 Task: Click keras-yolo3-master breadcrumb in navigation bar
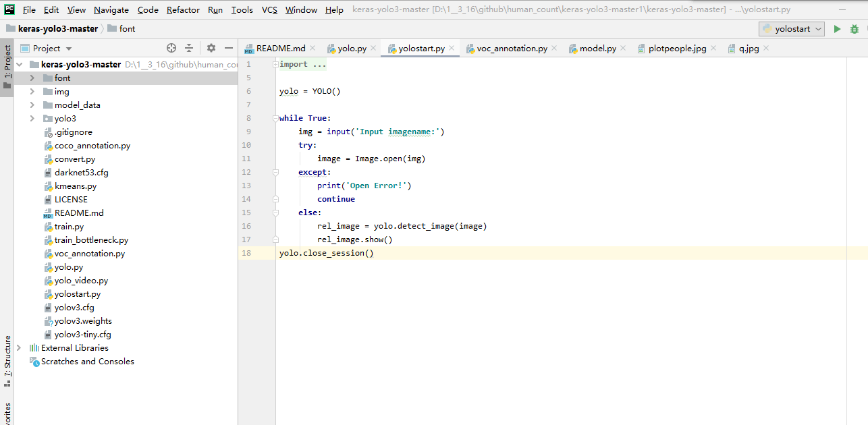52,29
